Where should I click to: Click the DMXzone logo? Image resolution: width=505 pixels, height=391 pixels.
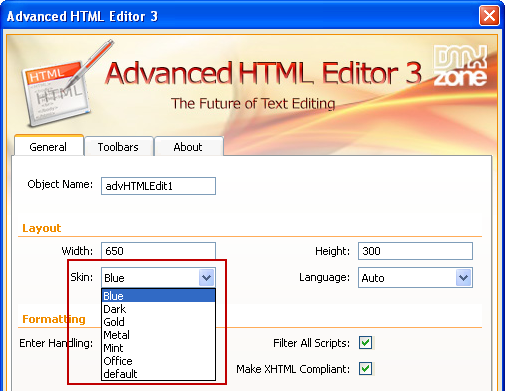point(460,66)
